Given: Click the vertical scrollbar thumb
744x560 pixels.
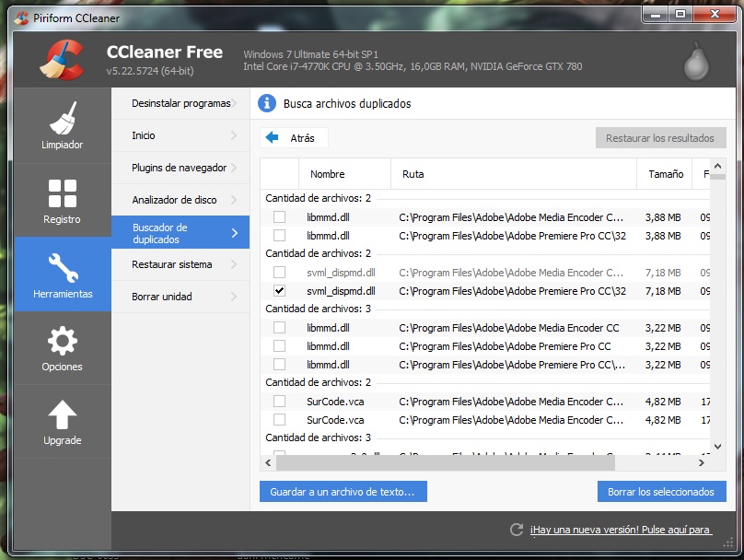Looking at the screenshot, I should tap(718, 177).
